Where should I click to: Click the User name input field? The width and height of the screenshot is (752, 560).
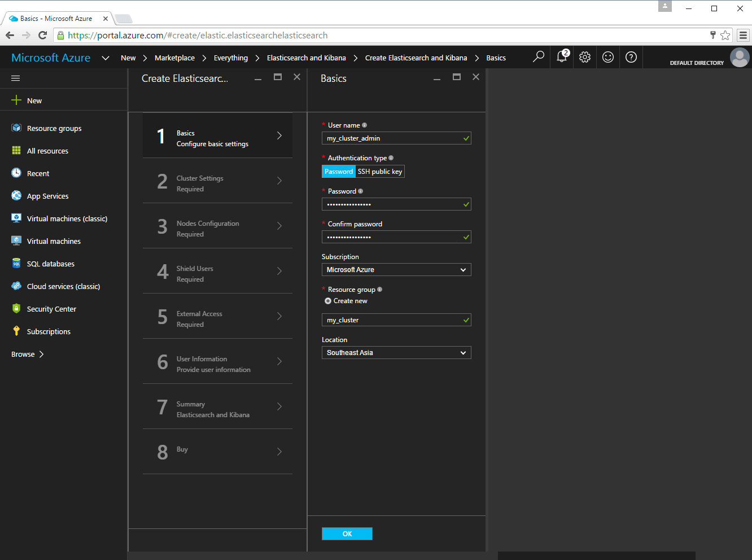click(x=396, y=138)
